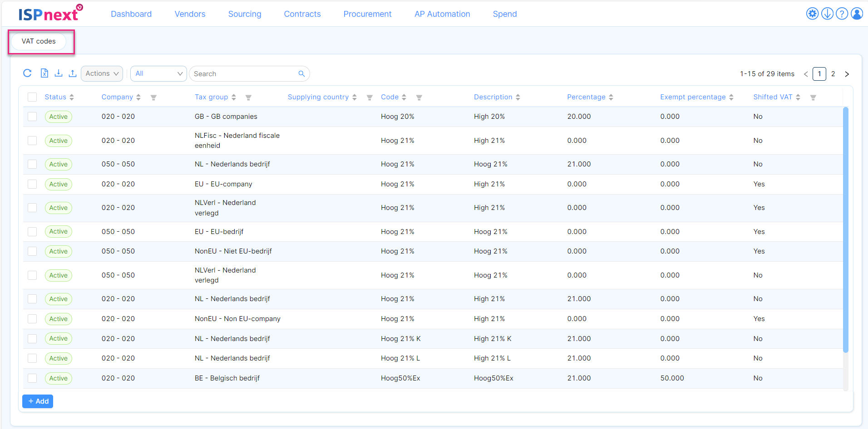This screenshot has height=429, width=868.
Task: Select the GB - GB companies row checkbox
Action: click(32, 117)
